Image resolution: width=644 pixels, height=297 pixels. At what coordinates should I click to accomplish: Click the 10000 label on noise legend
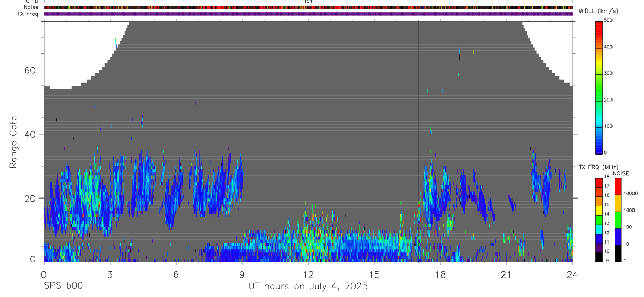pyautogui.click(x=630, y=193)
